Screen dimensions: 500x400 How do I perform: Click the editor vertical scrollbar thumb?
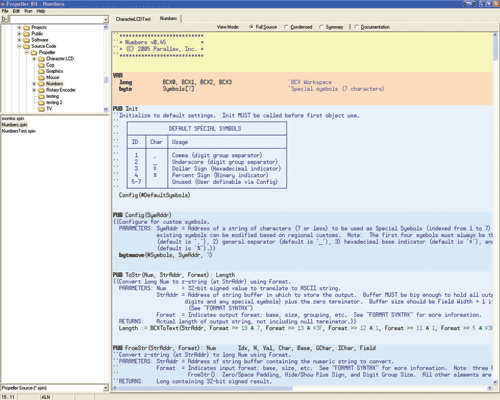coord(495,49)
